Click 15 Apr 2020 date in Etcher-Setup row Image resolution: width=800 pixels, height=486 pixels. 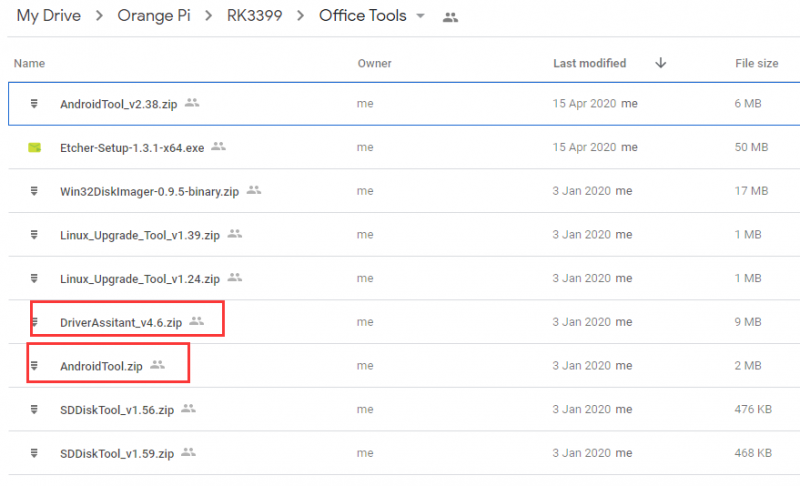(x=584, y=147)
